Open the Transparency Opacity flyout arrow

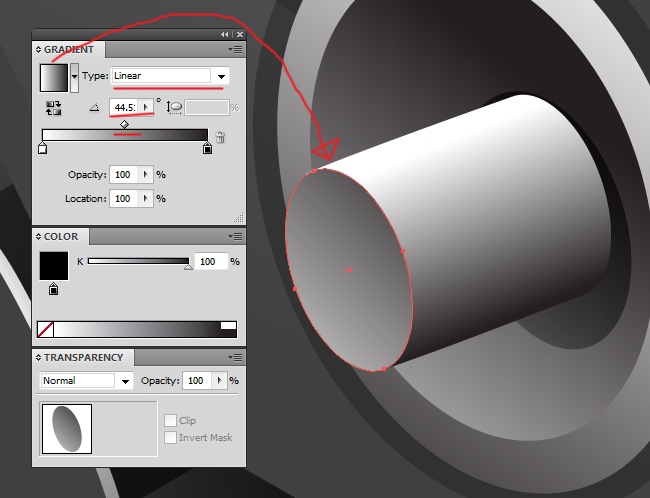(220, 381)
